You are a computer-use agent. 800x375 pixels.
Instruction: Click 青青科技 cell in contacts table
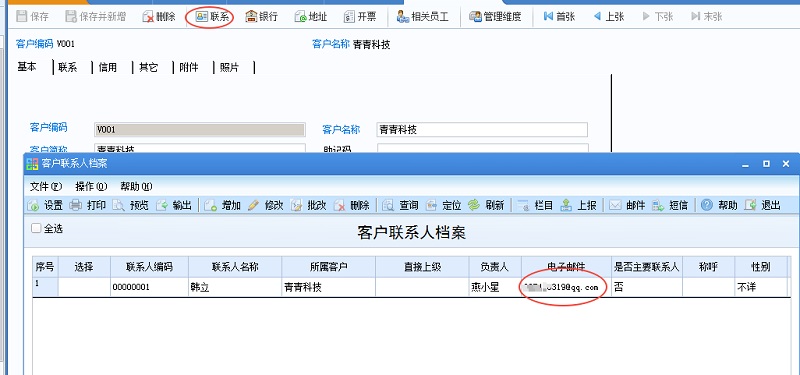click(x=329, y=287)
